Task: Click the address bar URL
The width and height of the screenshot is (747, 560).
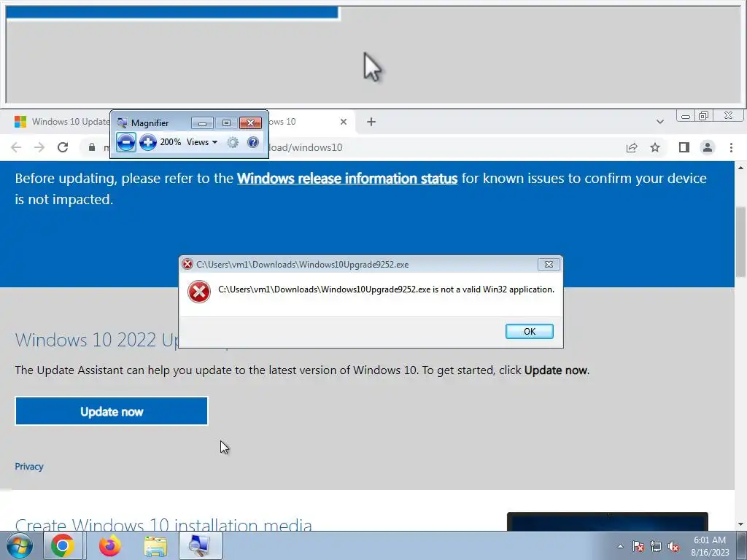Action: click(305, 147)
